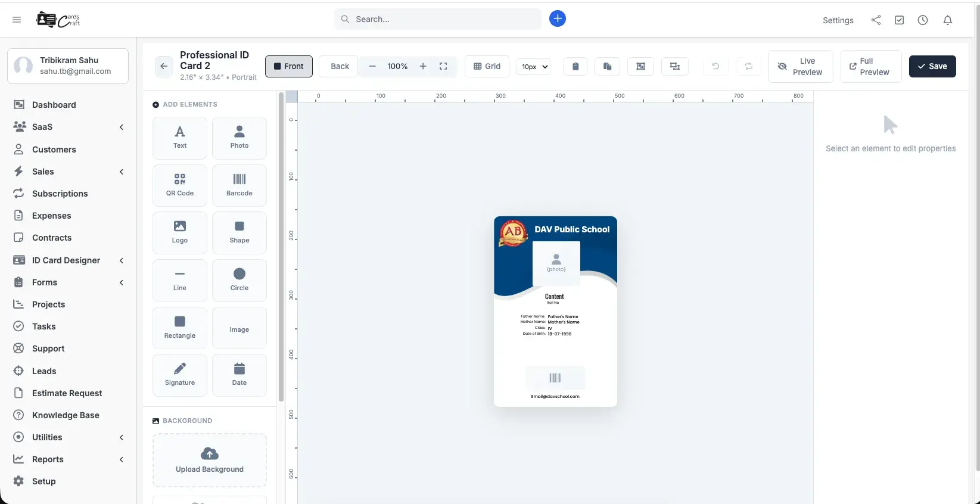
Task: Switch to the Back side tab
Action: (340, 66)
